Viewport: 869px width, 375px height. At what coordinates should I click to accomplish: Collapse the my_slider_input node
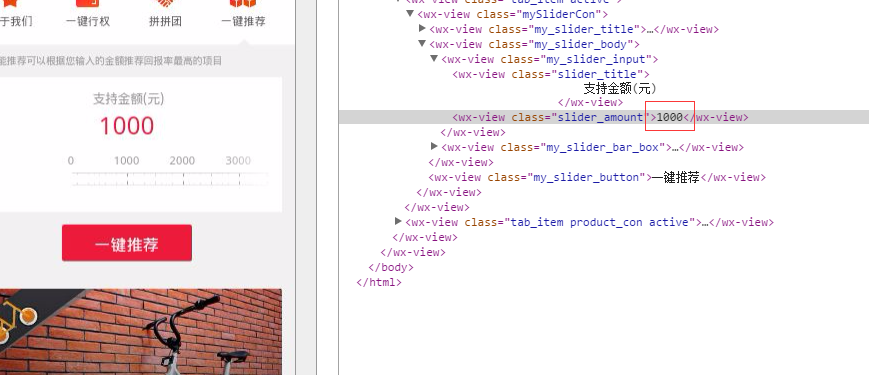[434, 59]
